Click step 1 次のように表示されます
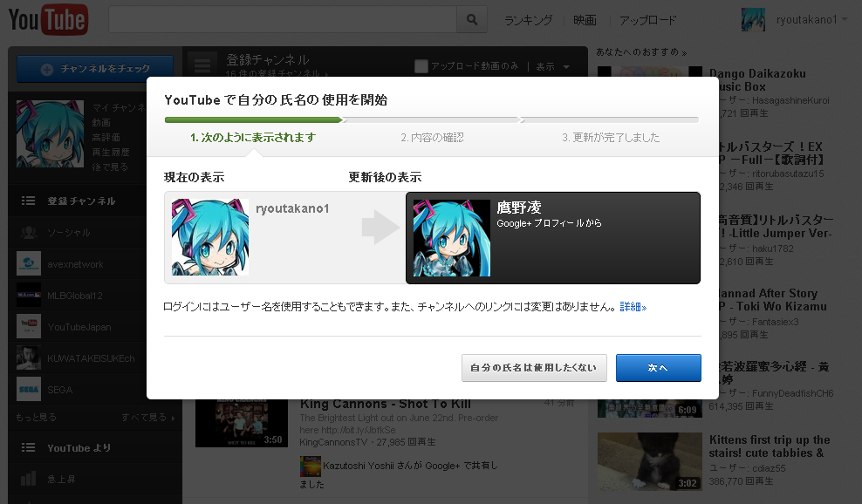 [x=253, y=138]
